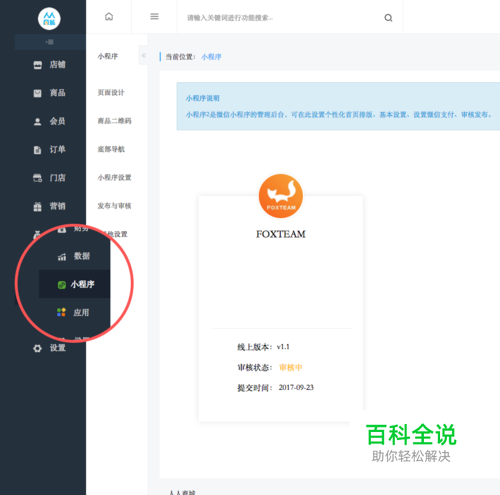The height and width of the screenshot is (495, 500).
Task: Click the orange FOXTEAM fox logo
Action: 281,196
